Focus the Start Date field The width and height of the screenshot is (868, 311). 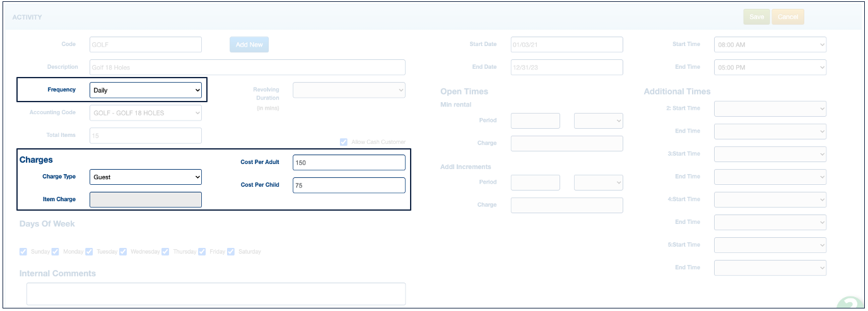[x=566, y=45]
